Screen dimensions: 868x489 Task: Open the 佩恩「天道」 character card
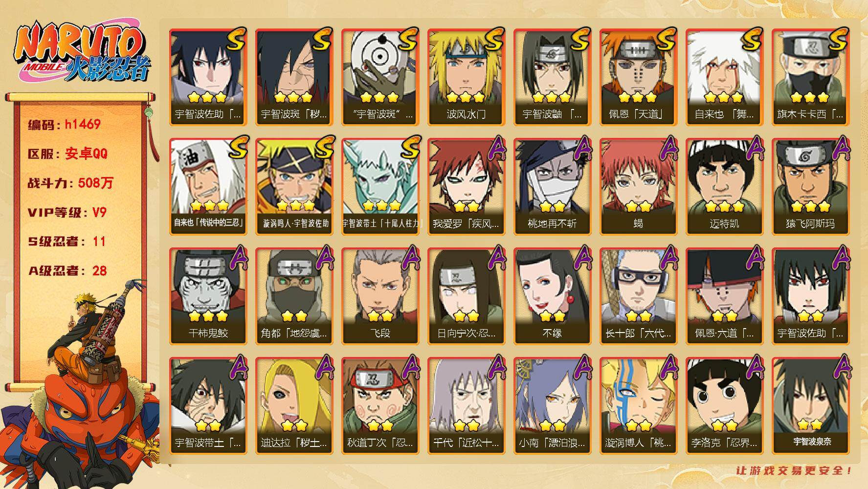click(638, 77)
